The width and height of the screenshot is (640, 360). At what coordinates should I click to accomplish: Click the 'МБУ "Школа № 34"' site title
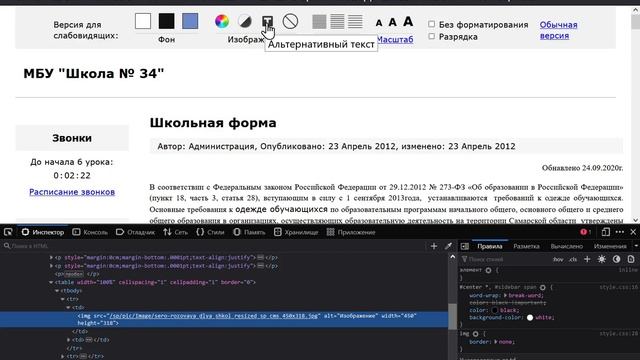pos(93,73)
